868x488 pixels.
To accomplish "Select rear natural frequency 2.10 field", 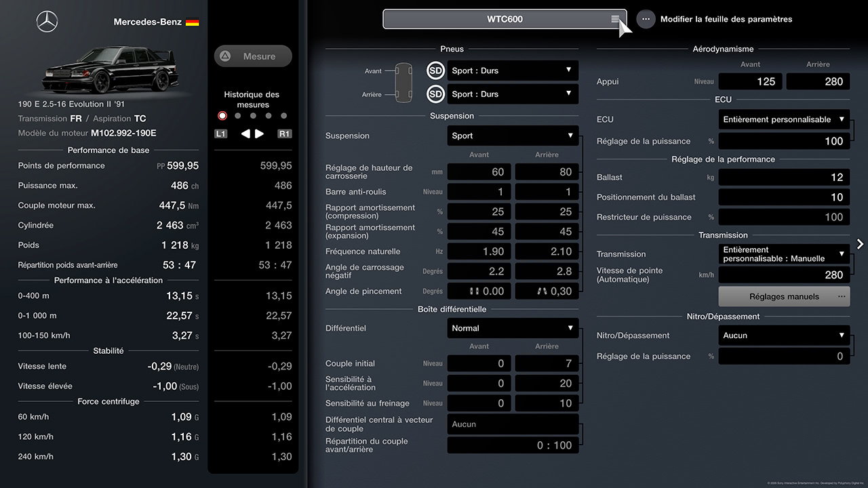I will [x=547, y=251].
